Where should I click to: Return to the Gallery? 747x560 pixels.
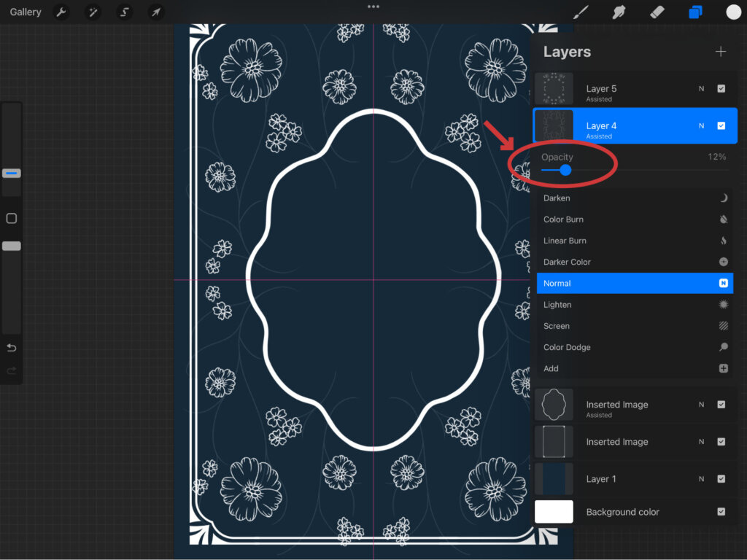point(26,12)
